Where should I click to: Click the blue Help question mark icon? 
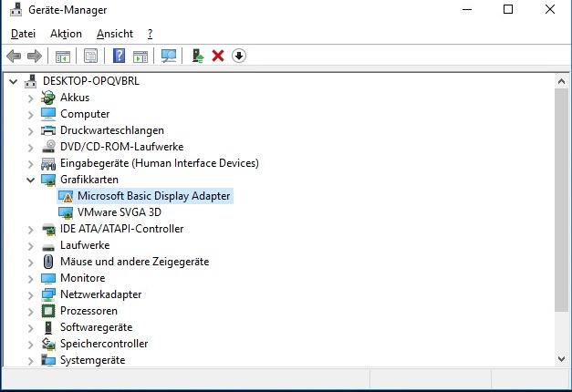(x=119, y=57)
